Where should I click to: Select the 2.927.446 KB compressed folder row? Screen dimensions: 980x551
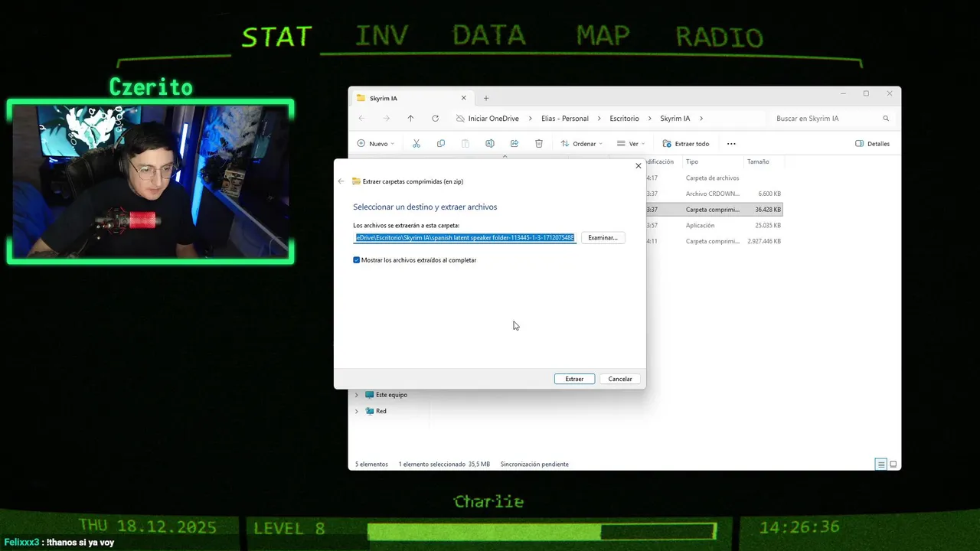click(x=714, y=241)
